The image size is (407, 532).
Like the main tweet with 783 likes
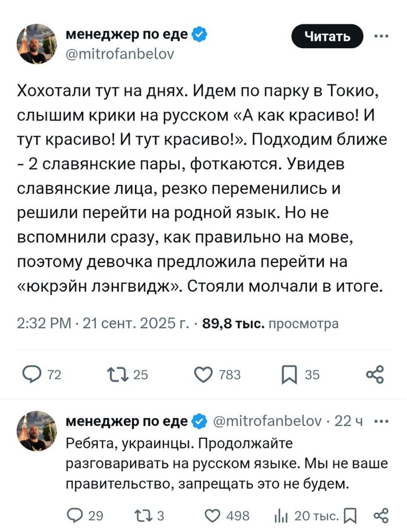coord(203,374)
